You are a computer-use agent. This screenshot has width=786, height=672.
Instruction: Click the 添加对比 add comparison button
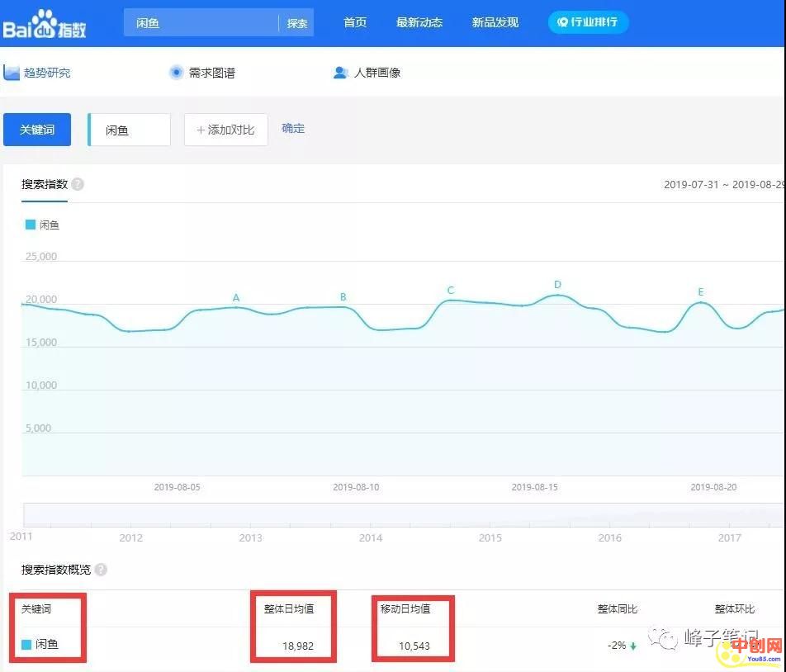tap(225, 130)
